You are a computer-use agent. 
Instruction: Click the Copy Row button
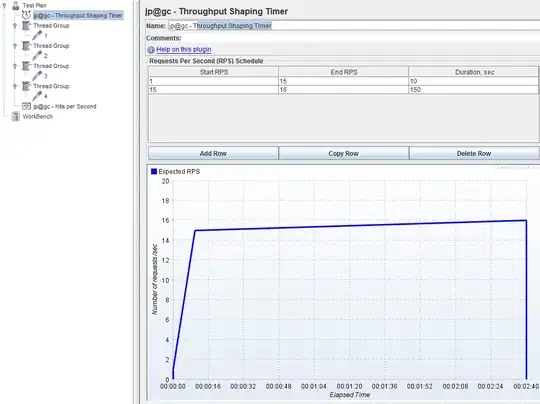click(343, 153)
